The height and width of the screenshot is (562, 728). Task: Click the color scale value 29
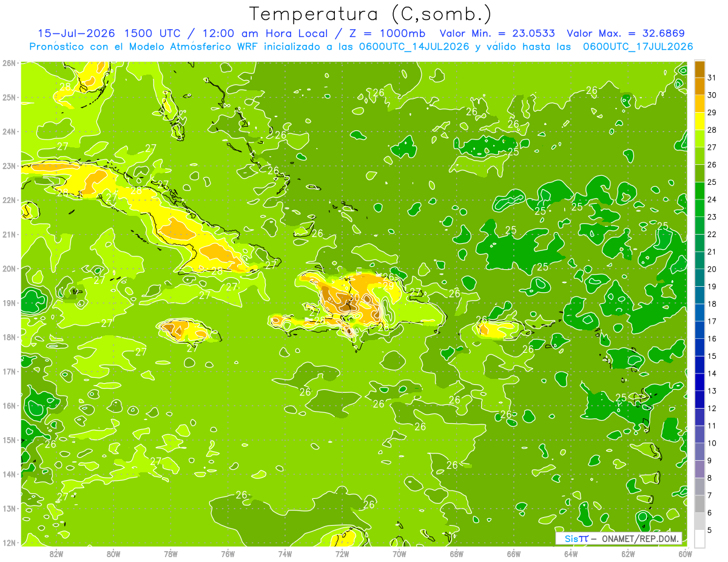click(x=712, y=112)
